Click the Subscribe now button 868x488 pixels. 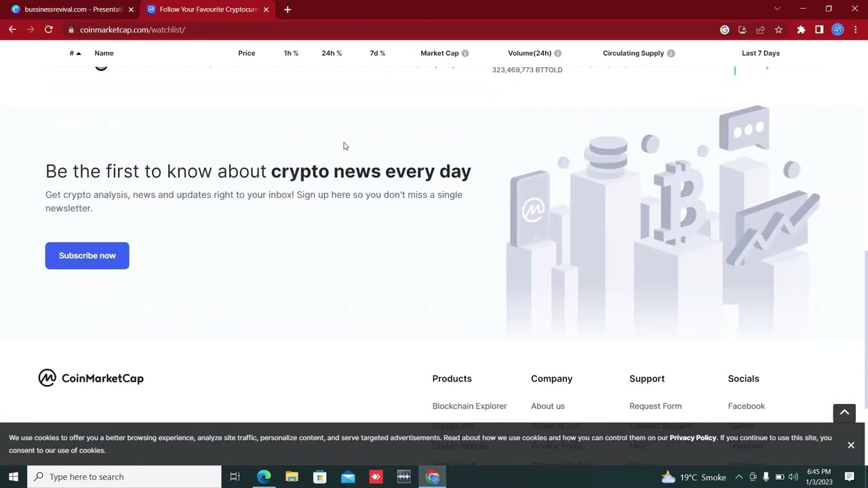click(x=87, y=256)
